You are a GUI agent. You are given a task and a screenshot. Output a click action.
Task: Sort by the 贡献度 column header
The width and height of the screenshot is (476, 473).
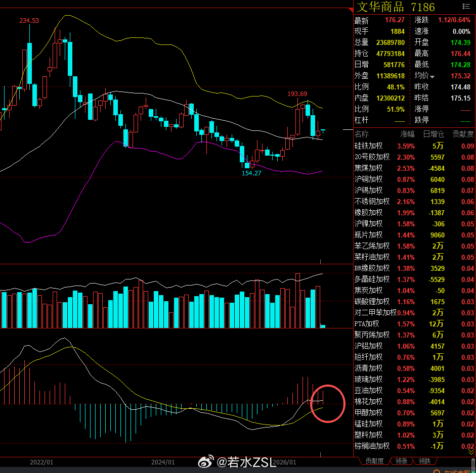pyautogui.click(x=463, y=134)
